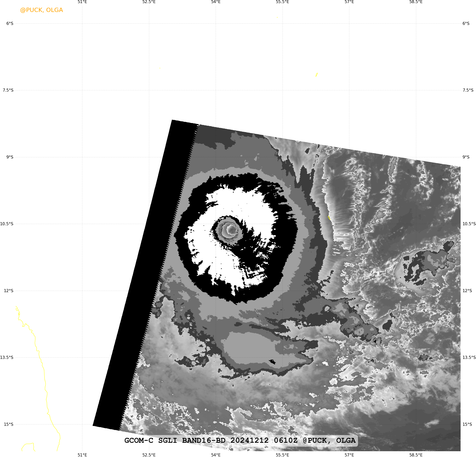Screen dimensions: 476x457
Task: Click the yellow island outline near 7°S
Action: point(316,75)
